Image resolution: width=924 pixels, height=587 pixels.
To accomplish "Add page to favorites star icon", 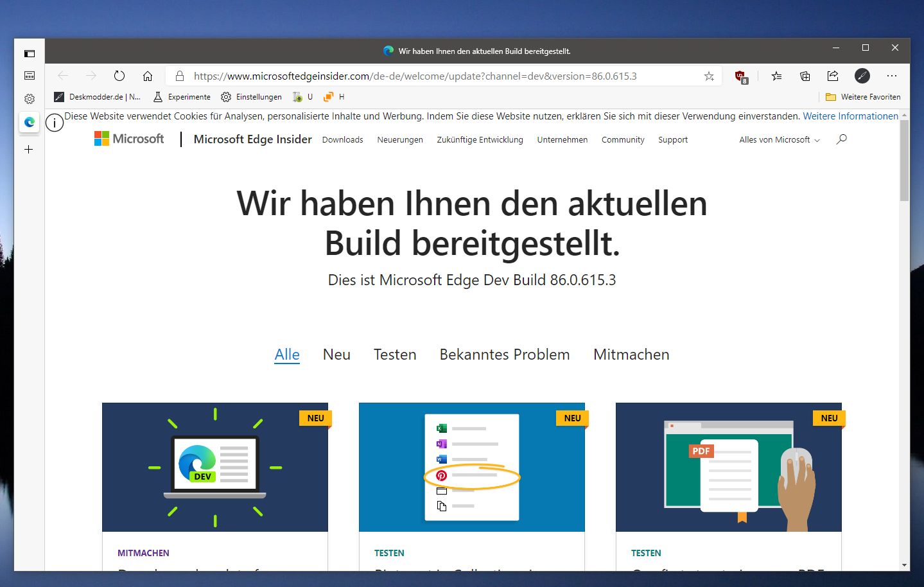I will [709, 76].
